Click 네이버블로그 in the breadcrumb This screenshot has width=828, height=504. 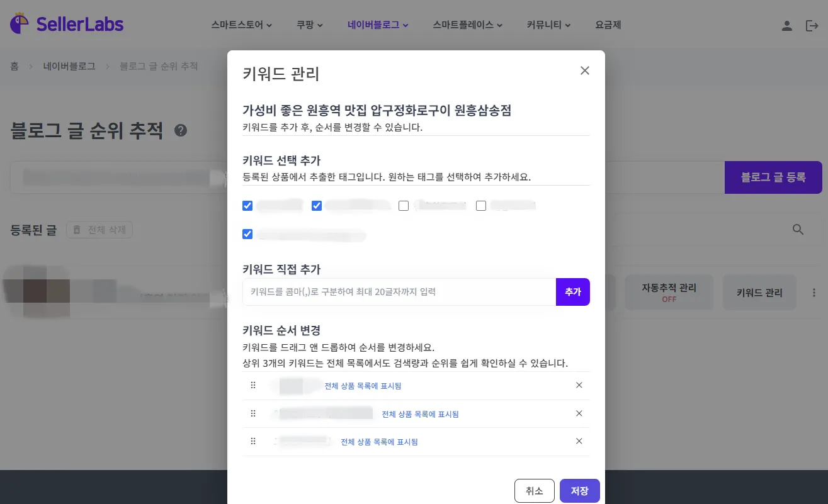(x=69, y=66)
